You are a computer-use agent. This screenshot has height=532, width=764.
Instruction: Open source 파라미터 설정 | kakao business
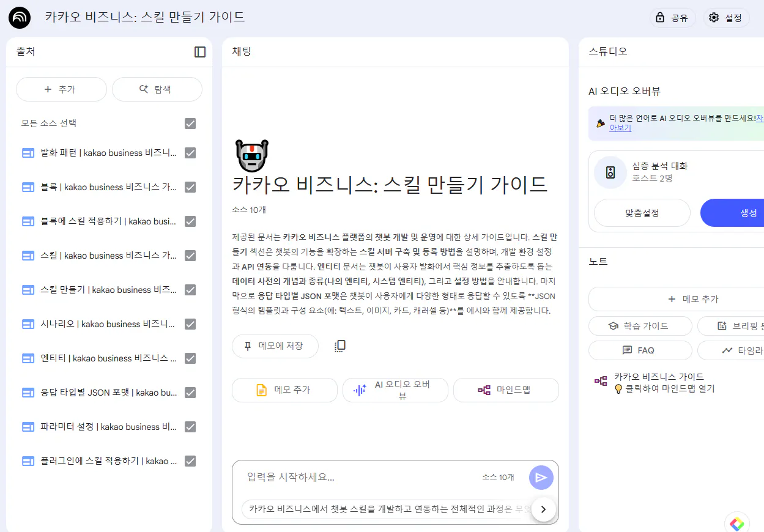109,427
